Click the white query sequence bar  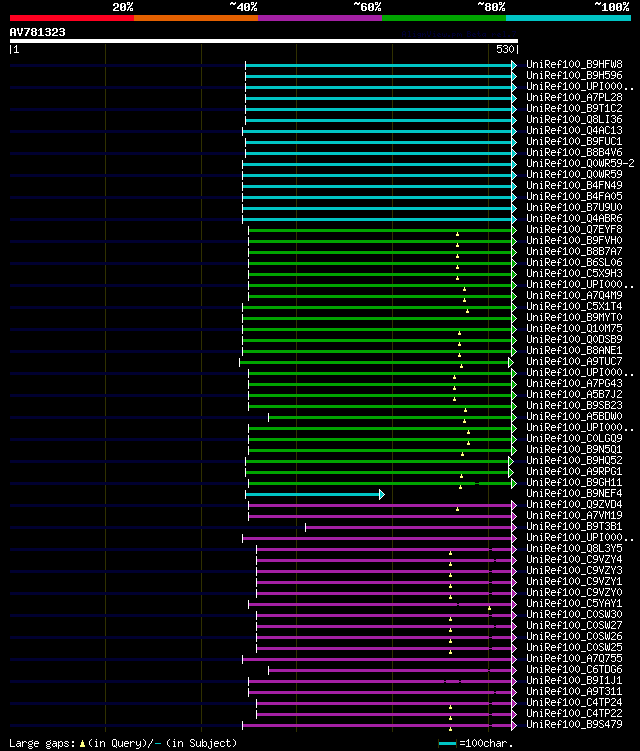pyautogui.click(x=263, y=41)
